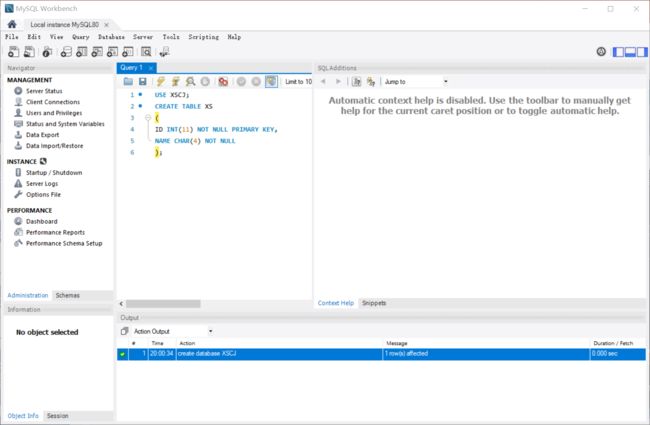Open the Database menu
The image size is (650, 425).
tap(111, 37)
